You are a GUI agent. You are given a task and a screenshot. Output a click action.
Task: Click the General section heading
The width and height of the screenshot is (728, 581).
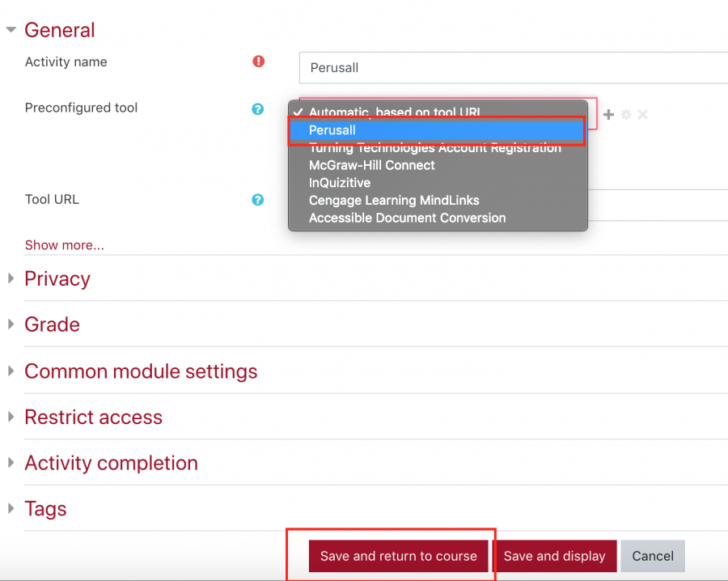59,30
